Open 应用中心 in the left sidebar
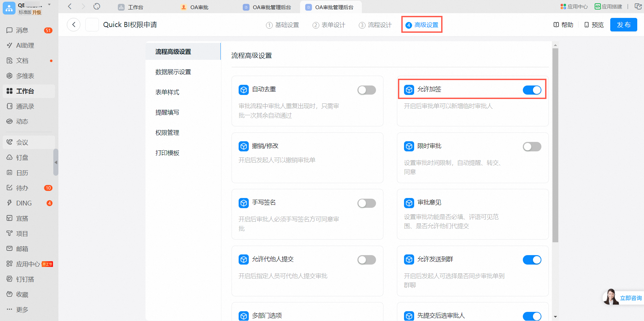 tap(29, 264)
